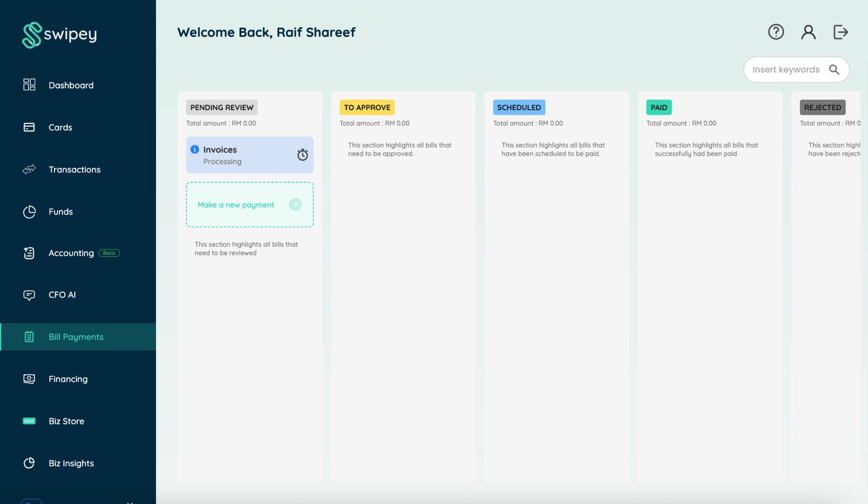
Task: View Transactions using its sidebar icon
Action: (x=29, y=170)
